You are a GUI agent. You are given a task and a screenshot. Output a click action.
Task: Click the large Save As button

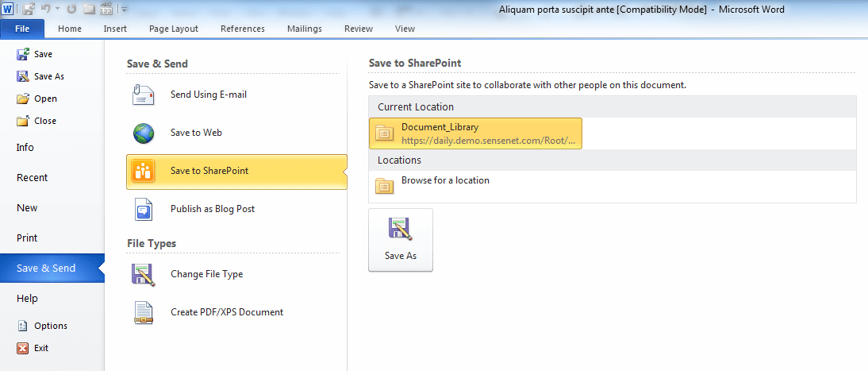401,240
